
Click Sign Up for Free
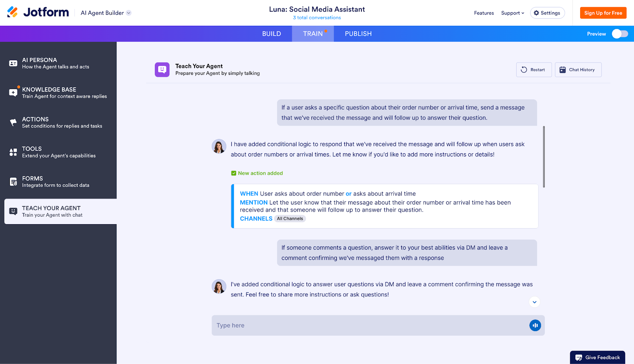[x=603, y=13]
